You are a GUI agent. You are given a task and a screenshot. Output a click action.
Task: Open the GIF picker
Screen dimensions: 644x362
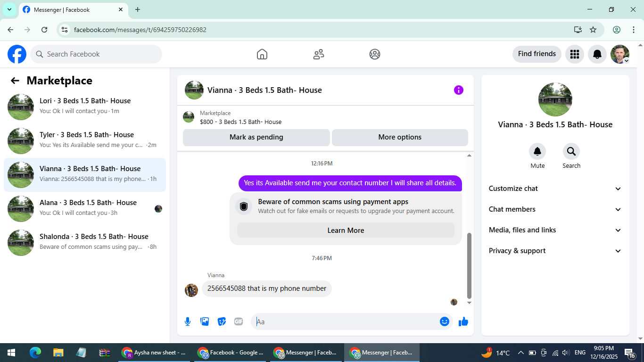(239, 321)
